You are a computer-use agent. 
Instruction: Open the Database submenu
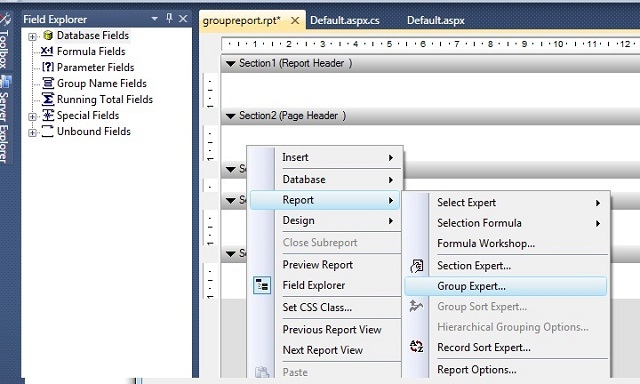coord(325,179)
